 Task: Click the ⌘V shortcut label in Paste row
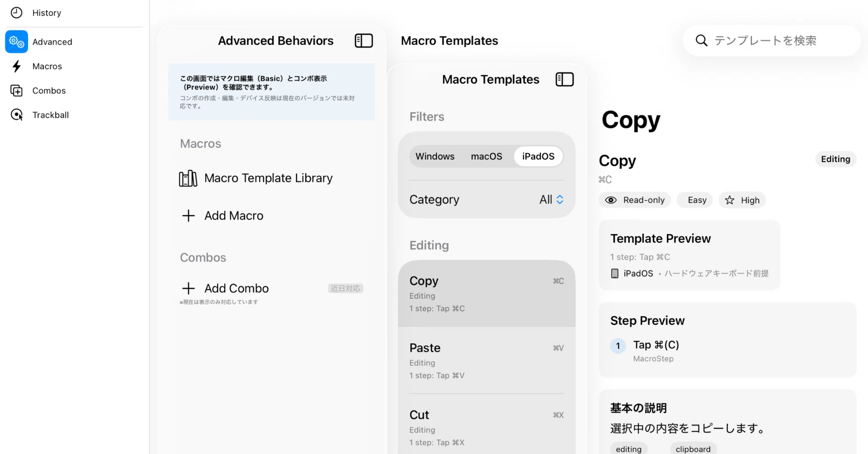click(558, 348)
